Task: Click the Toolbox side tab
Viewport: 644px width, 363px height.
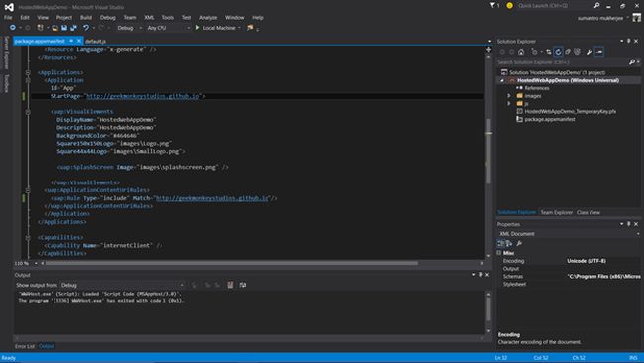Action: click(6, 83)
